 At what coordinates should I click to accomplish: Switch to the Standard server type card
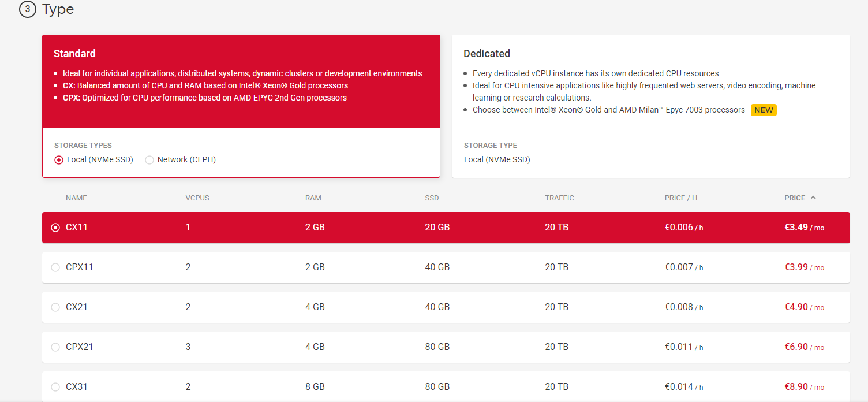[x=241, y=81]
